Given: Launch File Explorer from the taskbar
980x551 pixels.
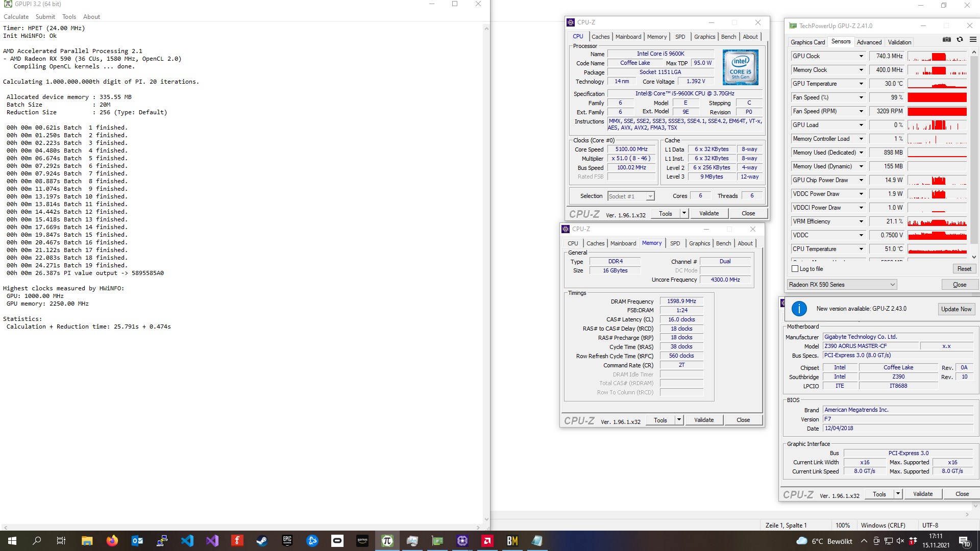Looking at the screenshot, I should coord(87,541).
